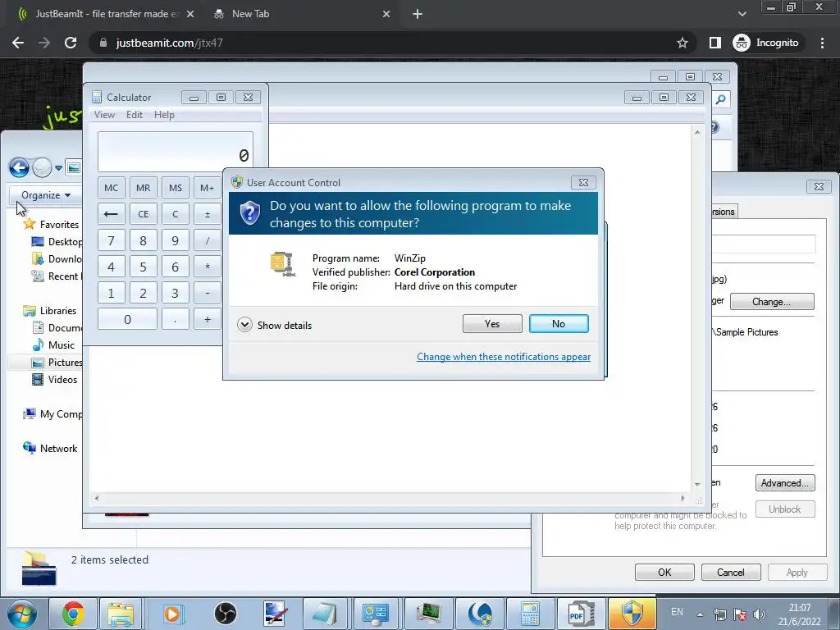Click Advanced... button in Properties dialog
Image resolution: width=840 pixels, height=630 pixels.
[x=785, y=483]
